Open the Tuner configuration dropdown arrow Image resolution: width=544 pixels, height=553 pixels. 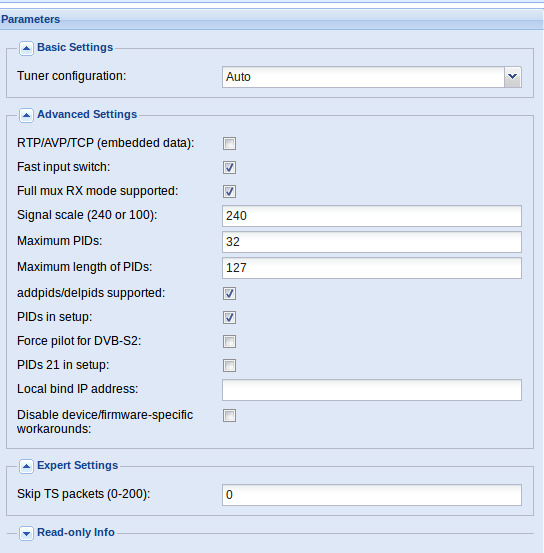[x=513, y=77]
